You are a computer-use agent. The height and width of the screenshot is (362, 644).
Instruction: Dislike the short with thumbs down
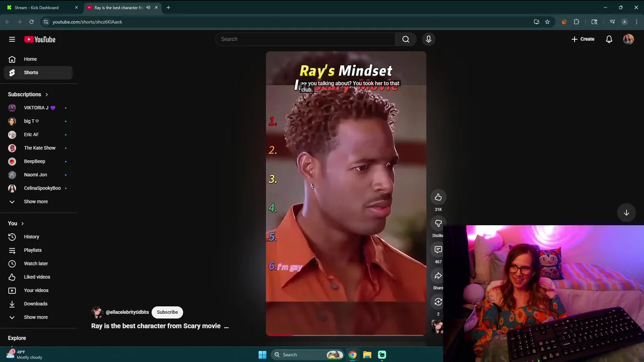pyautogui.click(x=438, y=223)
